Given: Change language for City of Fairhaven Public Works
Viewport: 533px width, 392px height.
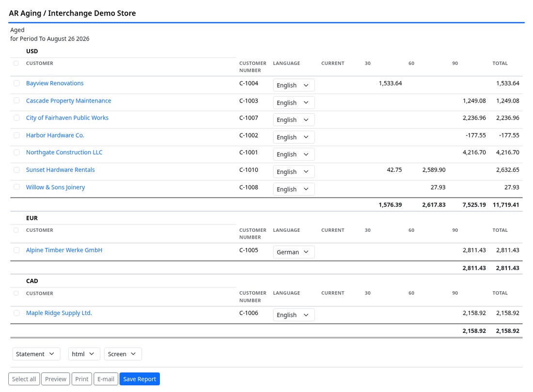Looking at the screenshot, I should pyautogui.click(x=294, y=120).
